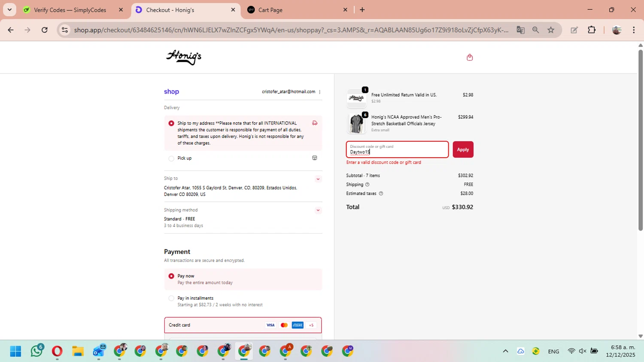Open the Windows Start menu
644x362 pixels.
(x=15, y=351)
